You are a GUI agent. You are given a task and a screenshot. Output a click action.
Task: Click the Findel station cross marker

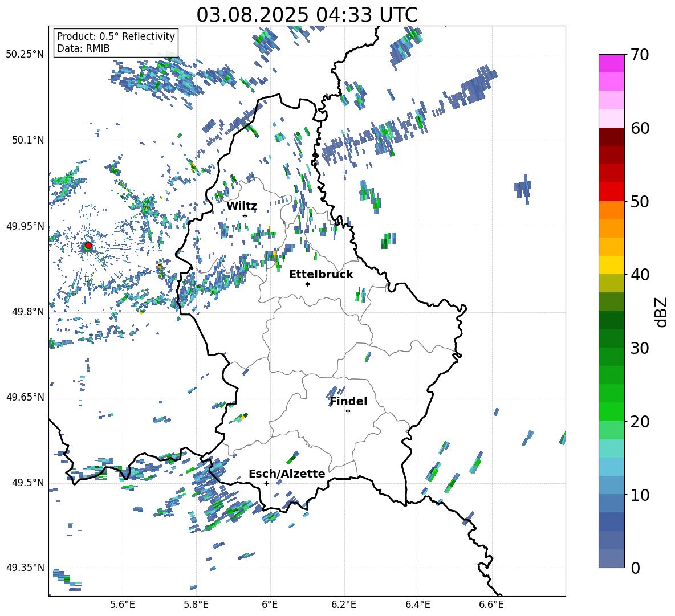348,411
